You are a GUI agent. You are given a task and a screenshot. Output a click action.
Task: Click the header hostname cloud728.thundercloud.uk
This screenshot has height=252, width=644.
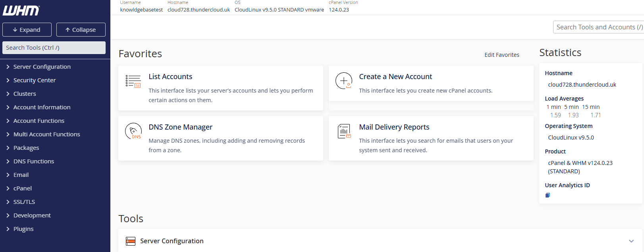tap(199, 10)
